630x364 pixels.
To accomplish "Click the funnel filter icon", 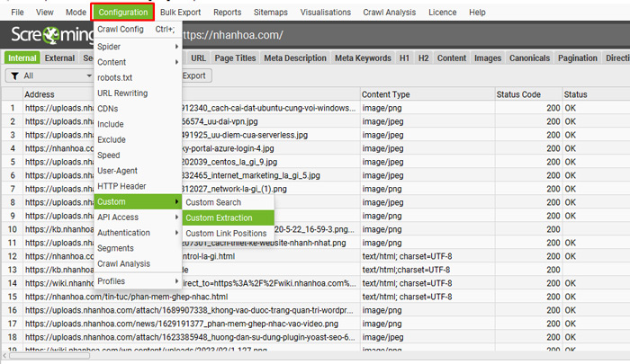I will [x=13, y=75].
